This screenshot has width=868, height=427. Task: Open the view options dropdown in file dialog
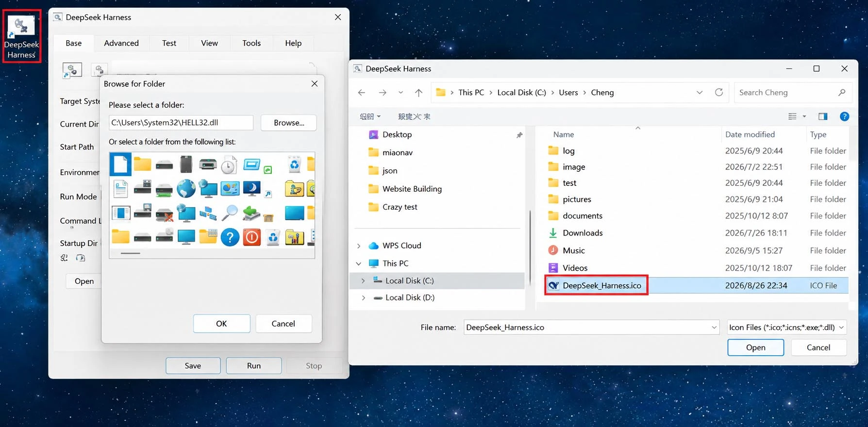coord(804,116)
